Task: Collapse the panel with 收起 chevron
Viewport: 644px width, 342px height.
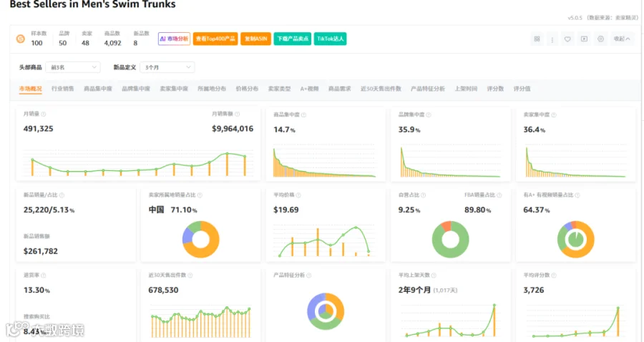Action: point(622,39)
